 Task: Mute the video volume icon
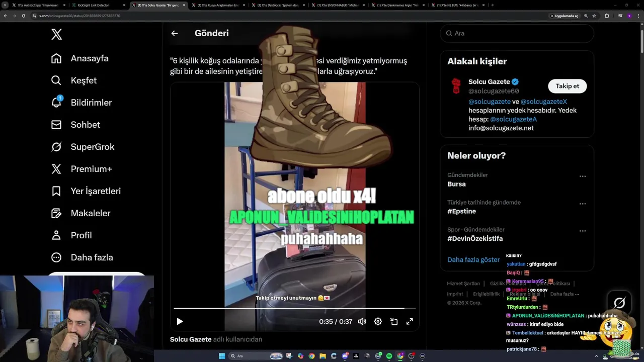pos(362,321)
